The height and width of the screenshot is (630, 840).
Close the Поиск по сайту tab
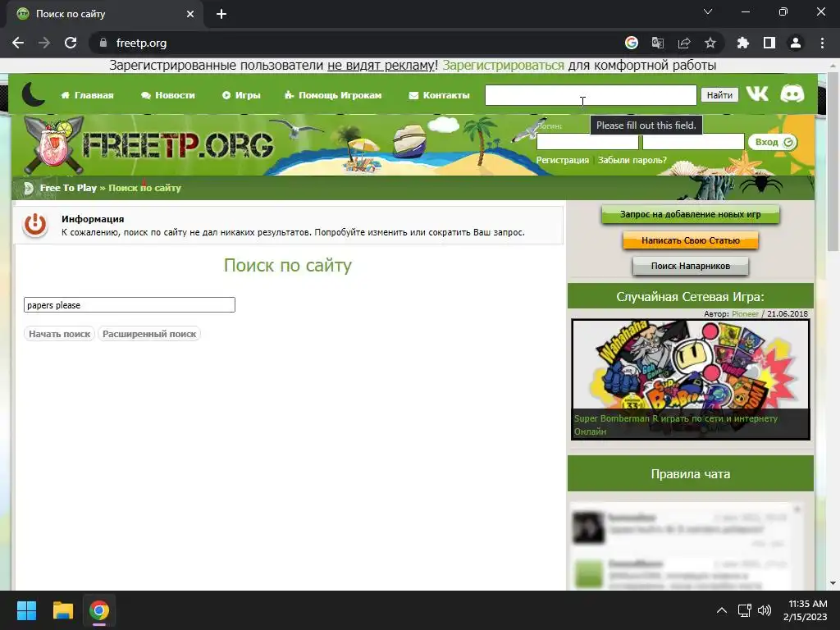pos(190,14)
